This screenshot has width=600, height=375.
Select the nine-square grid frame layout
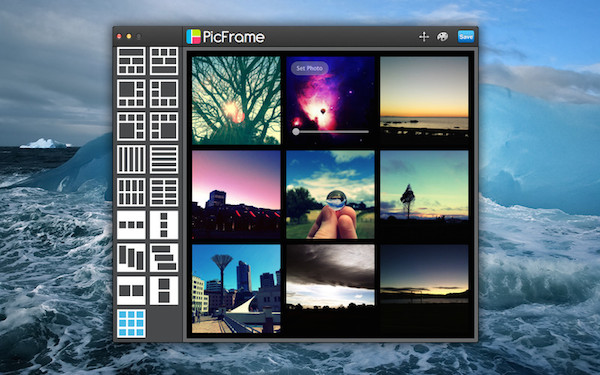pyautogui.click(x=131, y=323)
